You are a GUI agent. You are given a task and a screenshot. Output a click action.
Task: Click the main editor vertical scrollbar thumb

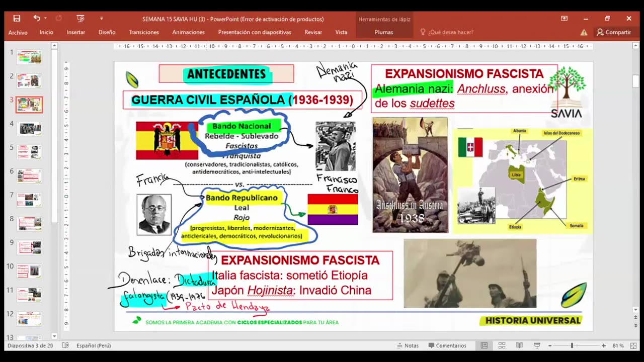point(636,81)
